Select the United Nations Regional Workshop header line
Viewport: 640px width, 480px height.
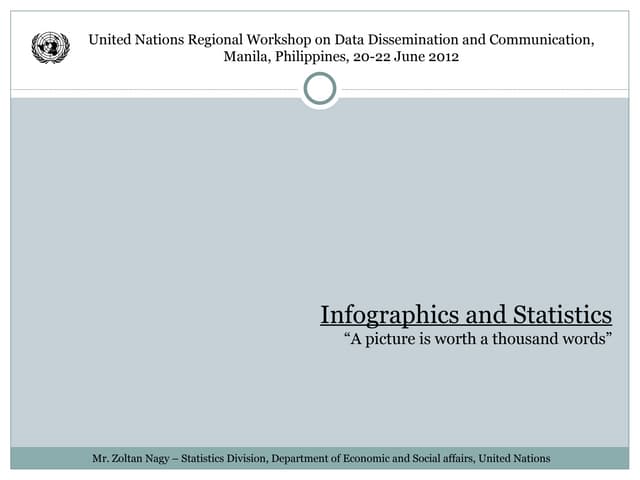pyautogui.click(x=341, y=40)
